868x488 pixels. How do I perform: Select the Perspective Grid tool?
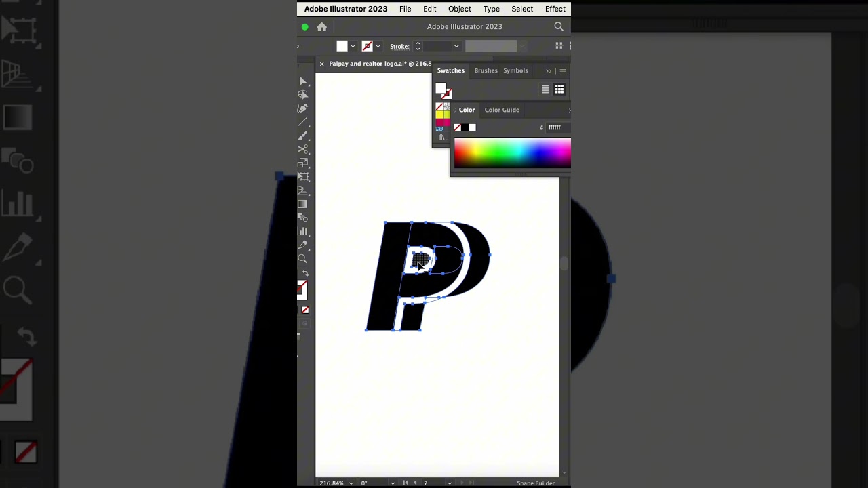303,190
